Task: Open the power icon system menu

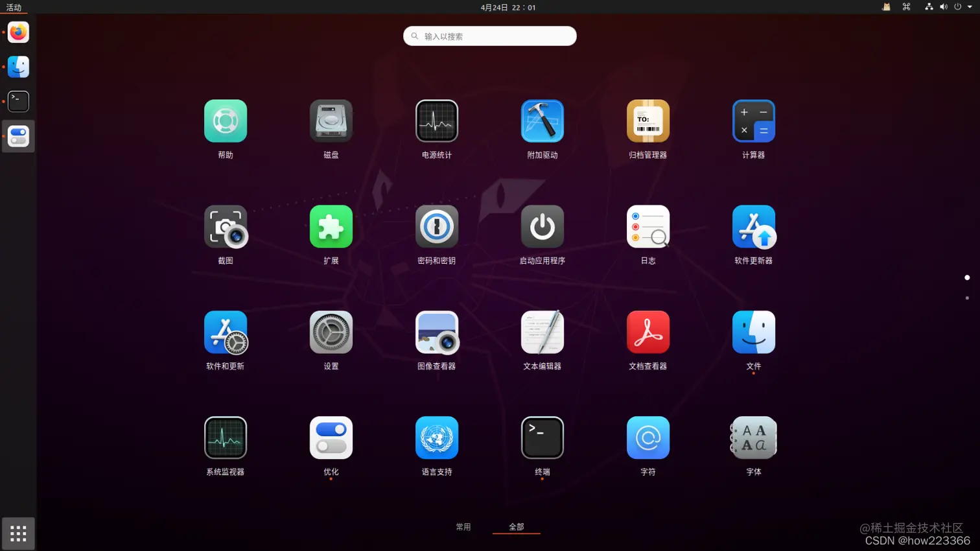Action: tap(957, 7)
